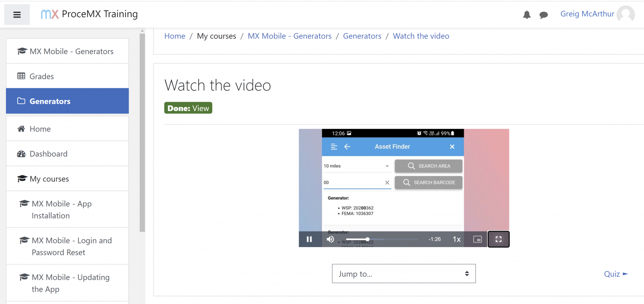
Task: Select Generators section in sidebar
Action: (x=50, y=101)
